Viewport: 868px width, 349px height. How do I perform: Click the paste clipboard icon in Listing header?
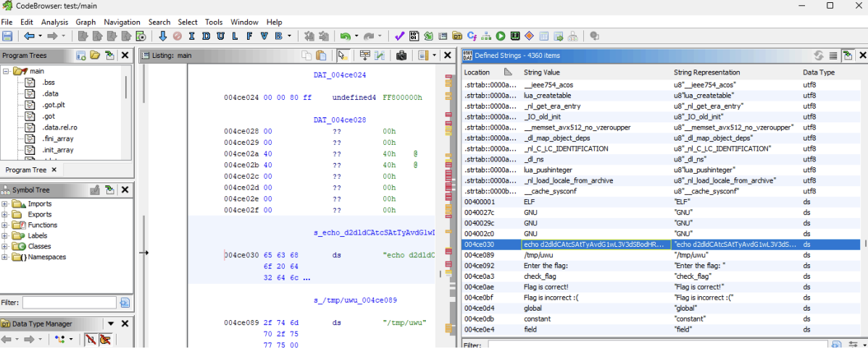(320, 55)
